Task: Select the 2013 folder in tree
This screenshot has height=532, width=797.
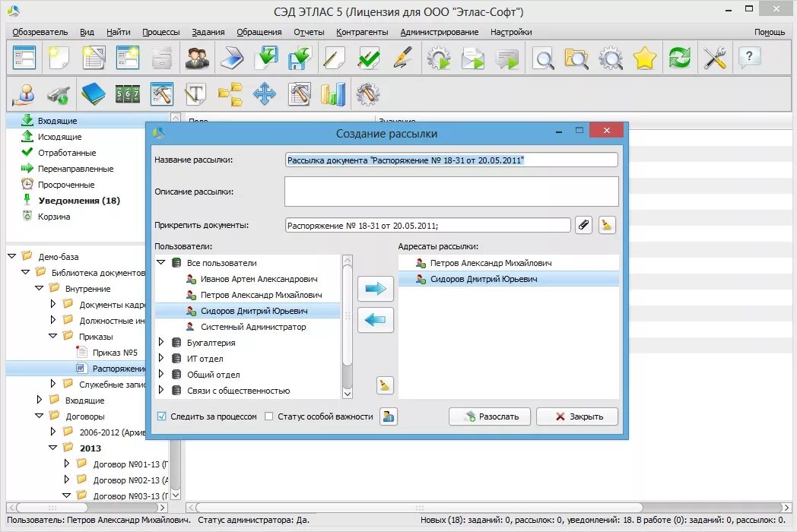Action: click(90, 448)
